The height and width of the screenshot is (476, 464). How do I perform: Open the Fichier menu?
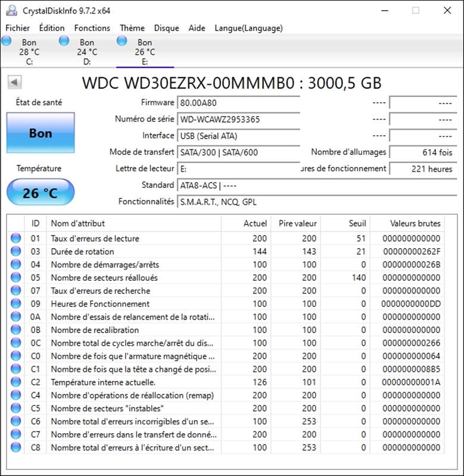point(18,28)
